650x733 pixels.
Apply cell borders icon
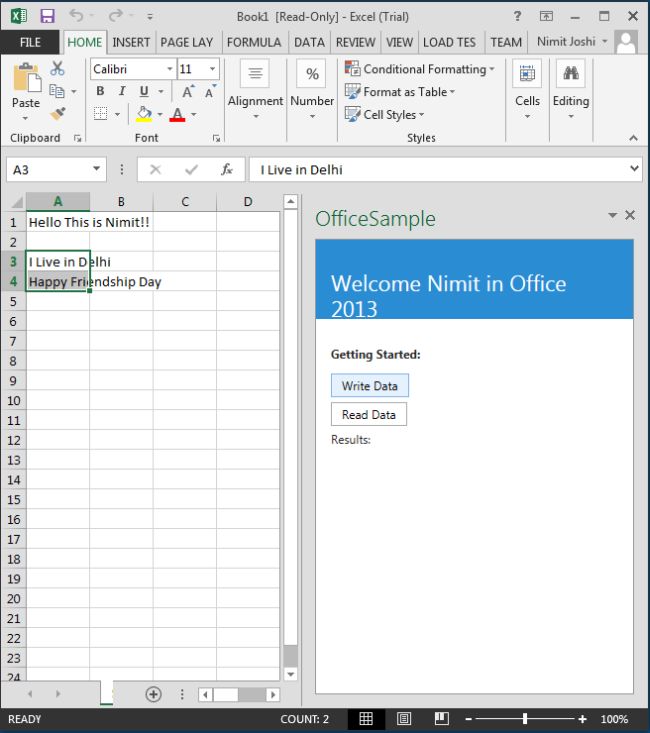pos(101,114)
